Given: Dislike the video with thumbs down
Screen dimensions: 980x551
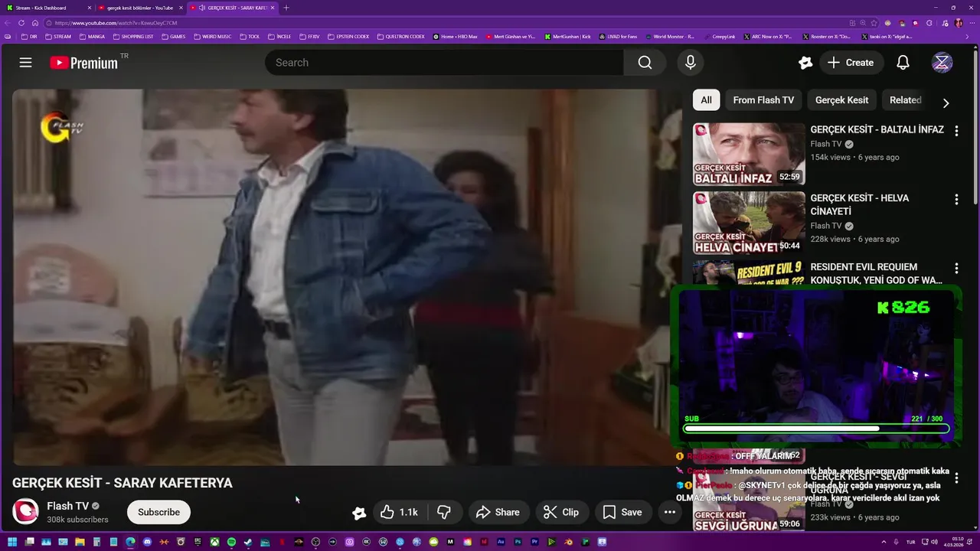Looking at the screenshot, I should 443,512.
